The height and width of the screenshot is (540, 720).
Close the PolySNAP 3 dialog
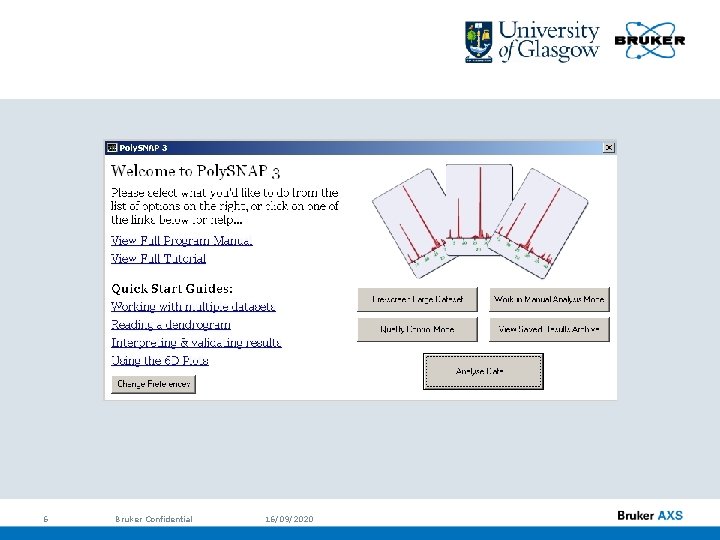608,147
